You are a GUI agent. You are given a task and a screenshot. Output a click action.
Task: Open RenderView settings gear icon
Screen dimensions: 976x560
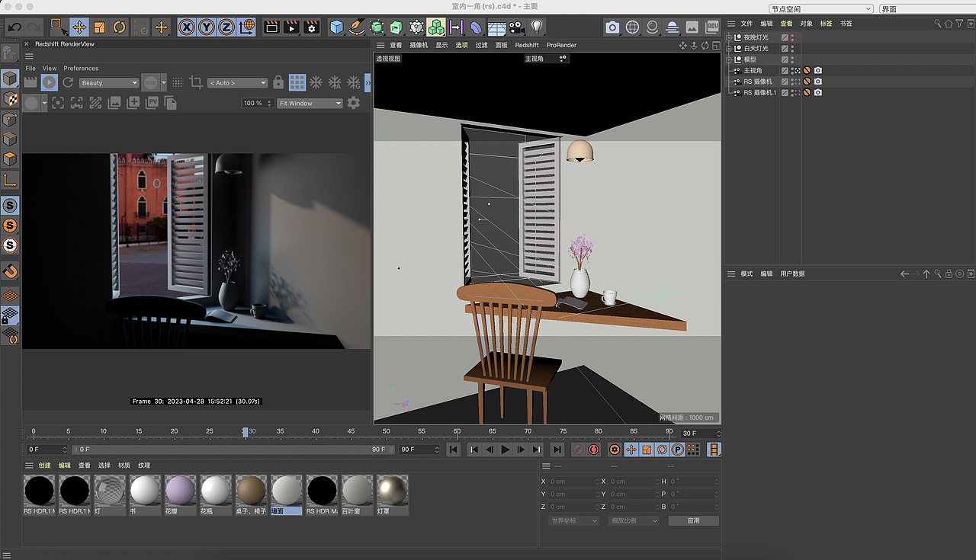click(353, 103)
